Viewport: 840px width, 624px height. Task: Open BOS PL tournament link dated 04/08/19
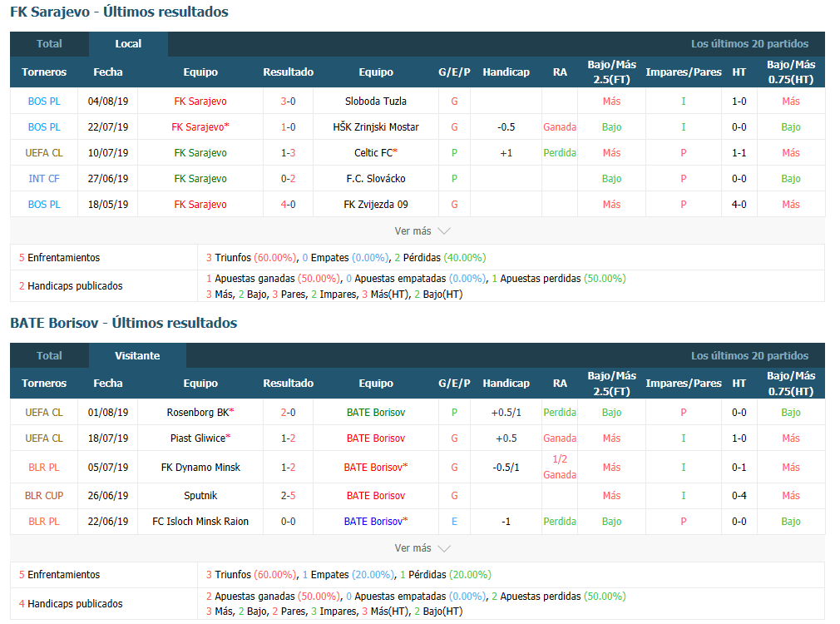(x=44, y=102)
